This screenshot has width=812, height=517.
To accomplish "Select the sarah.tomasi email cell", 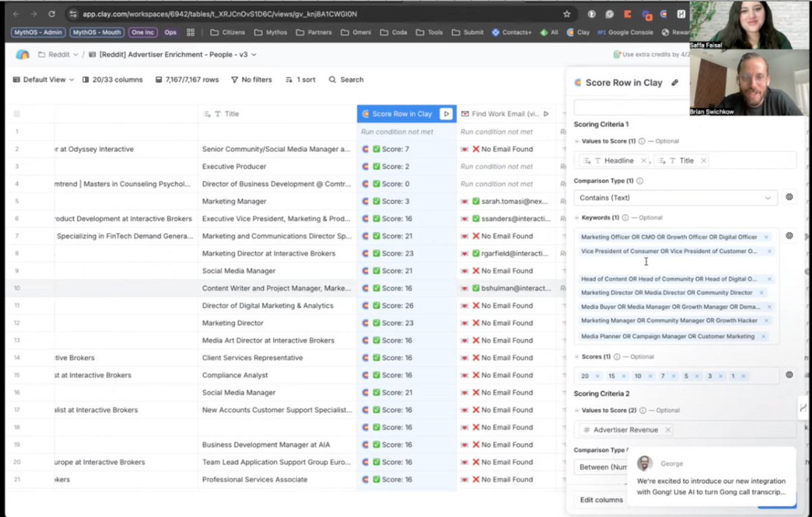I will (x=506, y=201).
